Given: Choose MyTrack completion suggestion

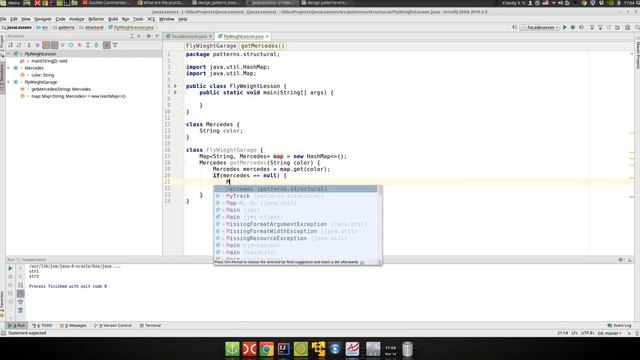Looking at the screenshot, I should point(296,196).
